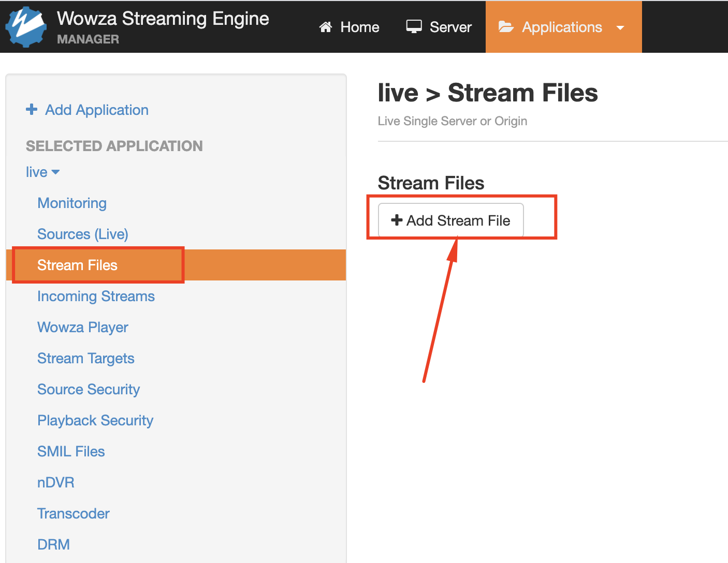Screen dimensions: 728x563
Task: Open Source Security settings
Action: click(x=89, y=389)
